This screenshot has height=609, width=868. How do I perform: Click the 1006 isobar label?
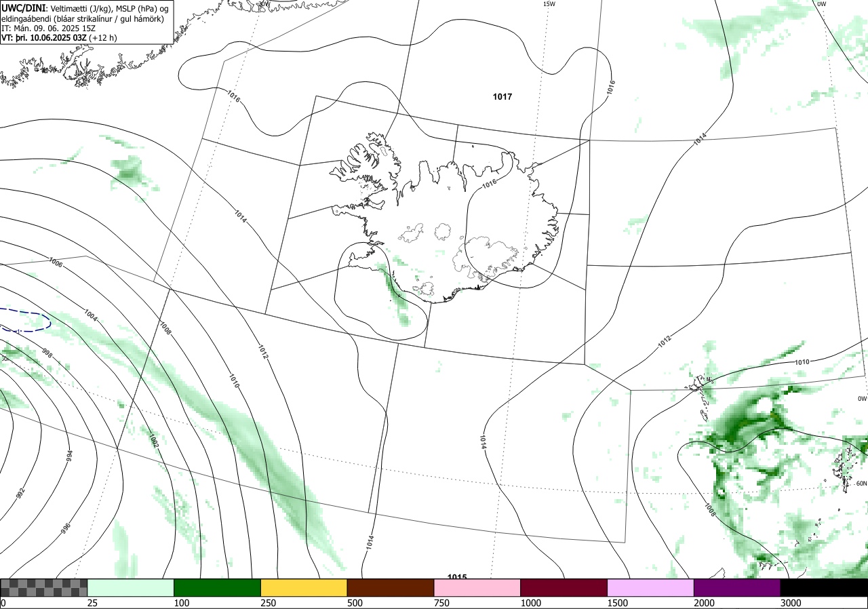56,262
